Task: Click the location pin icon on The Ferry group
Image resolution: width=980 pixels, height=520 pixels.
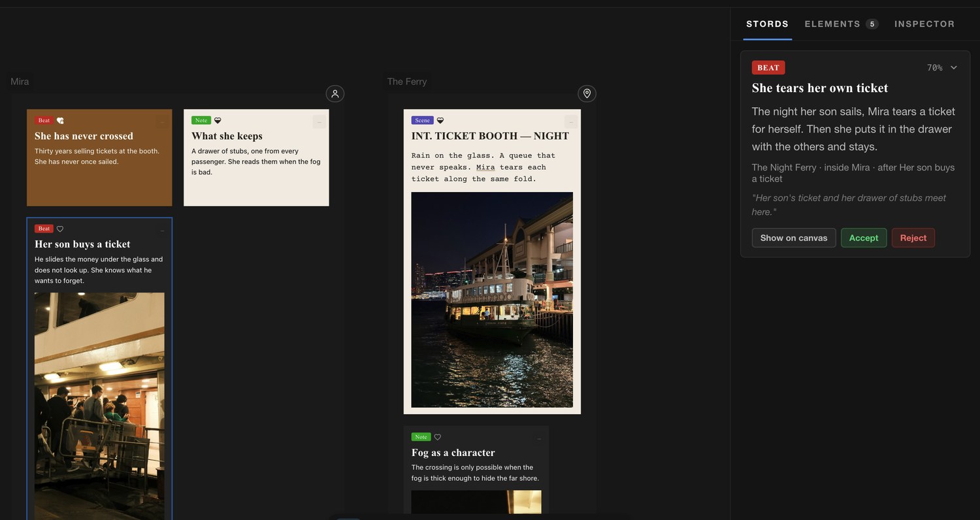Action: tap(587, 94)
